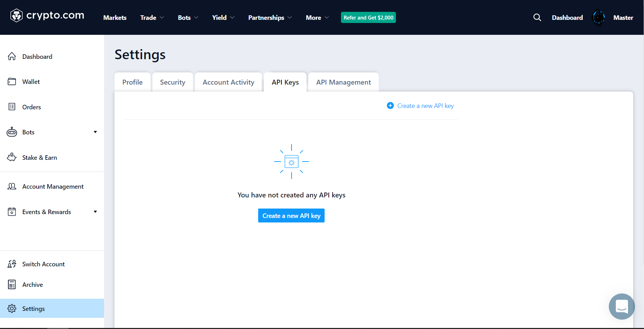
Task: Open the top Bots dropdown chevron
Action: [x=196, y=17]
